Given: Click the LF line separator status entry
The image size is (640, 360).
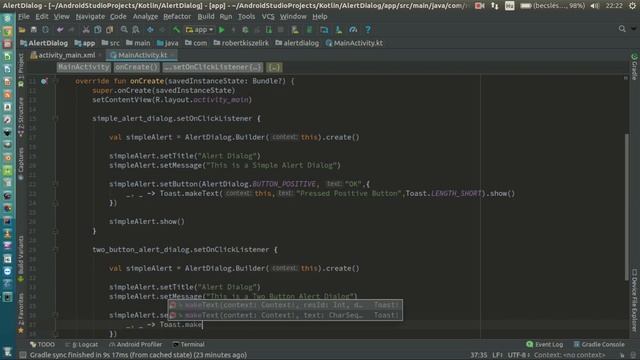Looking at the screenshot, I should [x=497, y=355].
